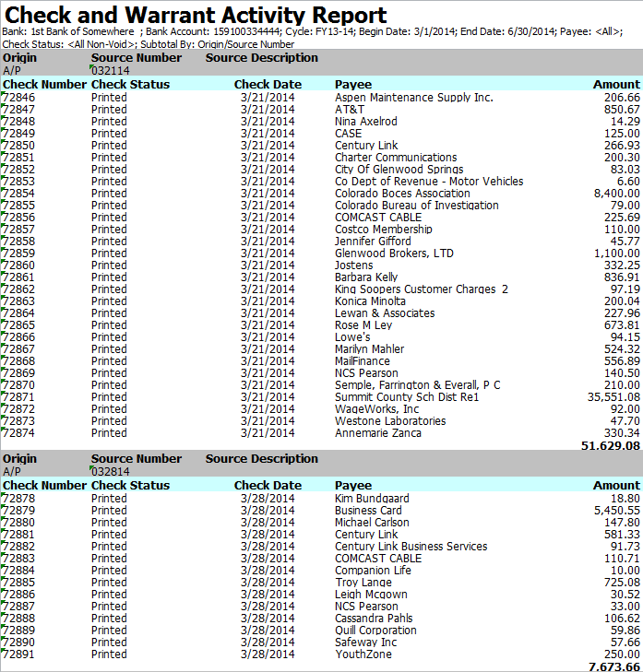Click amount 725.08 for Troy Lange

pos(622,583)
